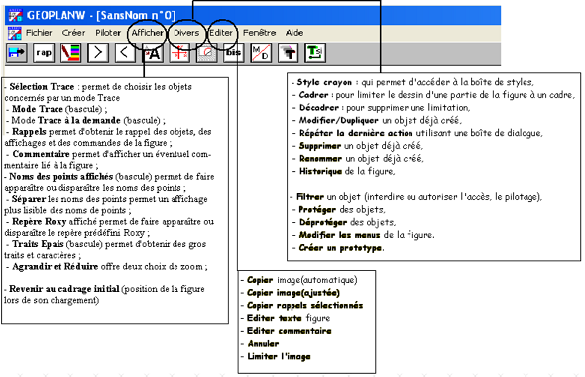The image size is (585, 377).
Task: Open the Editer menu
Action: [x=221, y=33]
